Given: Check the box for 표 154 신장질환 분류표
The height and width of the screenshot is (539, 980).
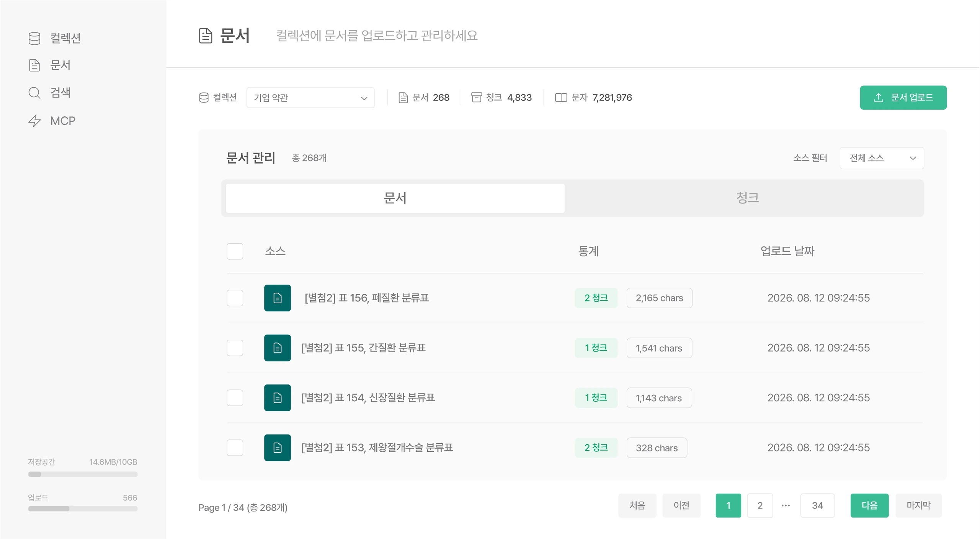Looking at the screenshot, I should point(235,398).
